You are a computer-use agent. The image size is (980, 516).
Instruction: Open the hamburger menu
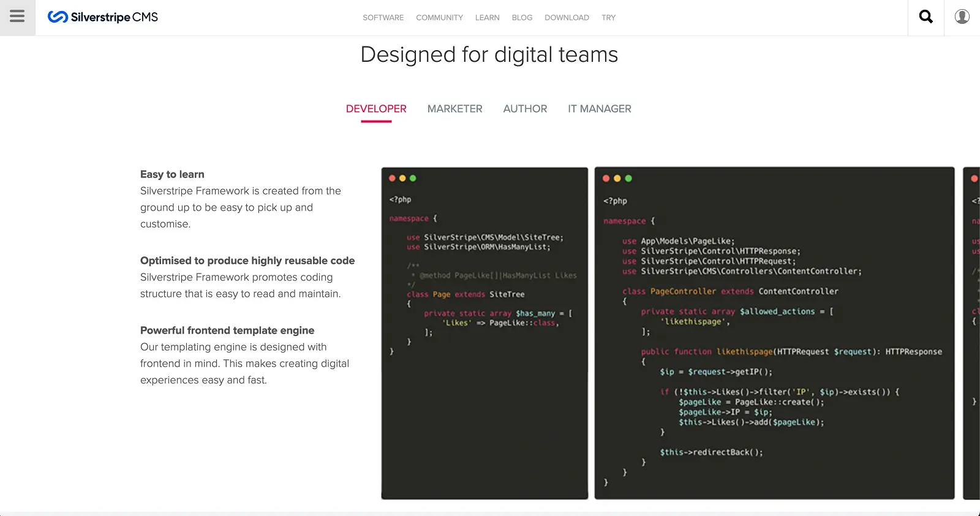pos(17,17)
